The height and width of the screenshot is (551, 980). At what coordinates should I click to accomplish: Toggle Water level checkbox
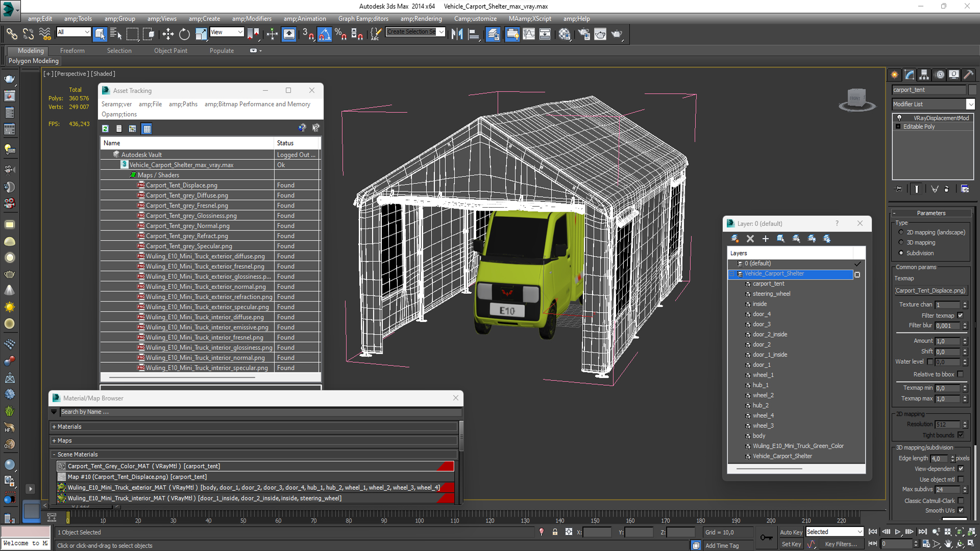click(x=930, y=362)
